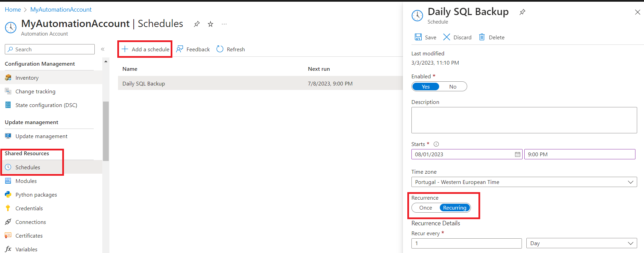644x253 pixels.
Task: Click in the Description text area
Action: 524,120
